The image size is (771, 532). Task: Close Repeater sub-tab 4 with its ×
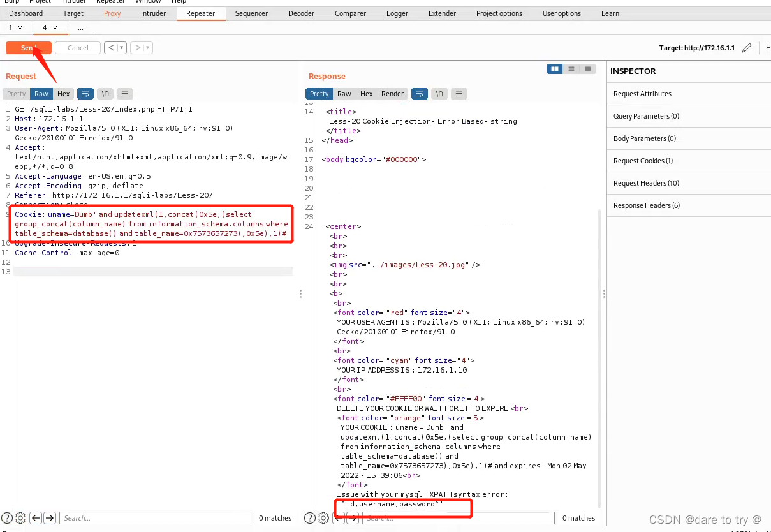[x=55, y=27]
